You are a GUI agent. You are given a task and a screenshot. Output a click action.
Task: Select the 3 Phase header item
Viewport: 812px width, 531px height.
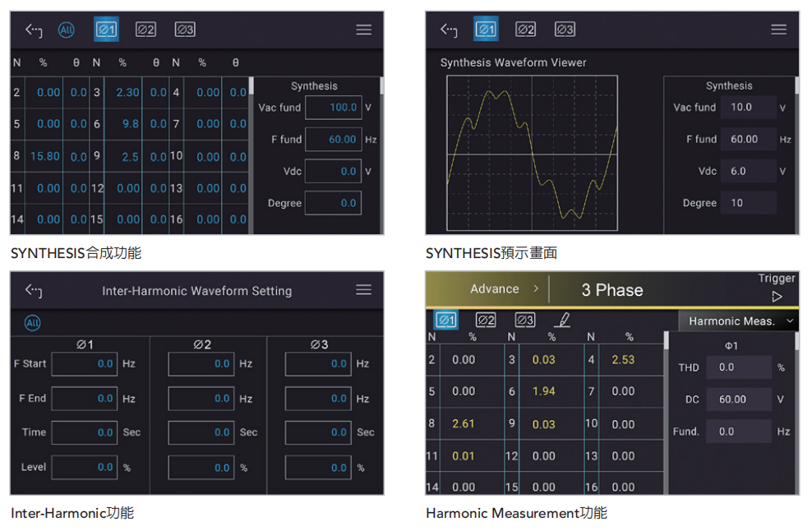611,290
